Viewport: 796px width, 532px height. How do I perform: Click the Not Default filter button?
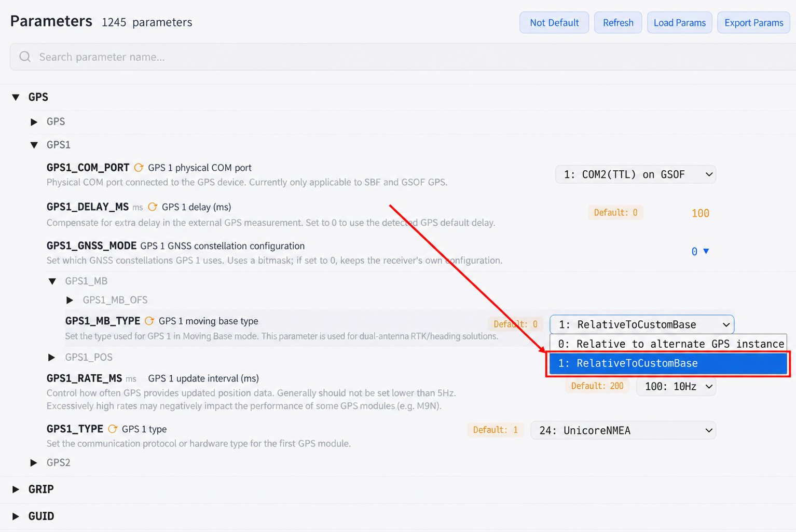(554, 22)
